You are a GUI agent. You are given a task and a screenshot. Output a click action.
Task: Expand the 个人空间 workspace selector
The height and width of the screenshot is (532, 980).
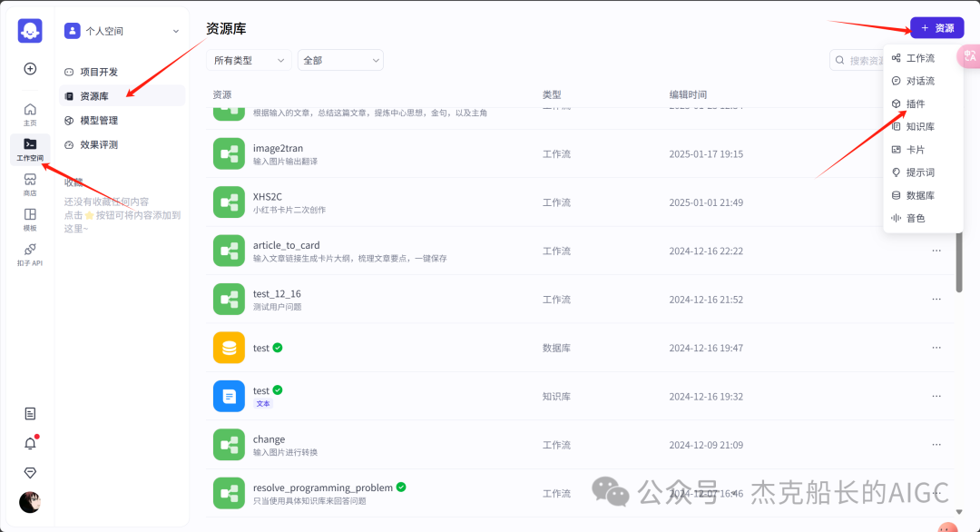(x=122, y=31)
